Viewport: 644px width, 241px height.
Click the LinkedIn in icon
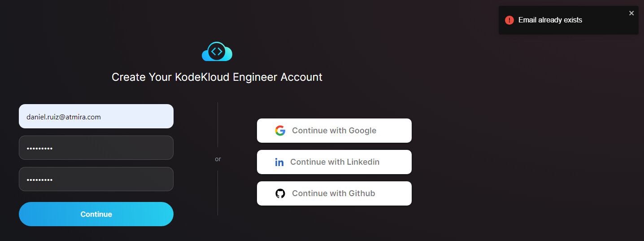(x=279, y=162)
